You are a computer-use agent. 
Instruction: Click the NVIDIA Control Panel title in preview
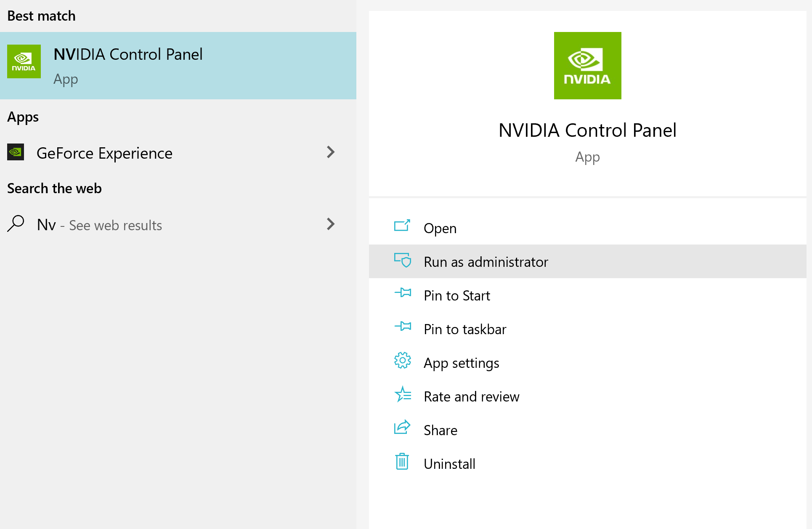click(x=587, y=130)
